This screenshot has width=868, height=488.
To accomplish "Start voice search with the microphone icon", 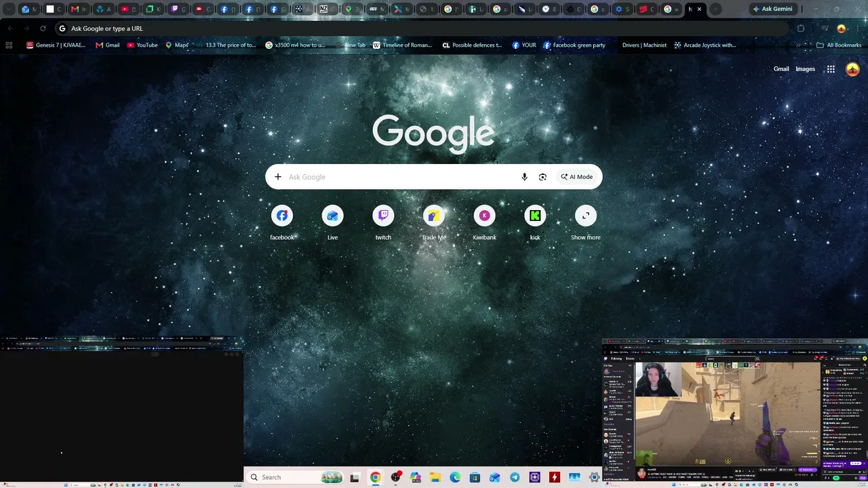I will pos(524,177).
